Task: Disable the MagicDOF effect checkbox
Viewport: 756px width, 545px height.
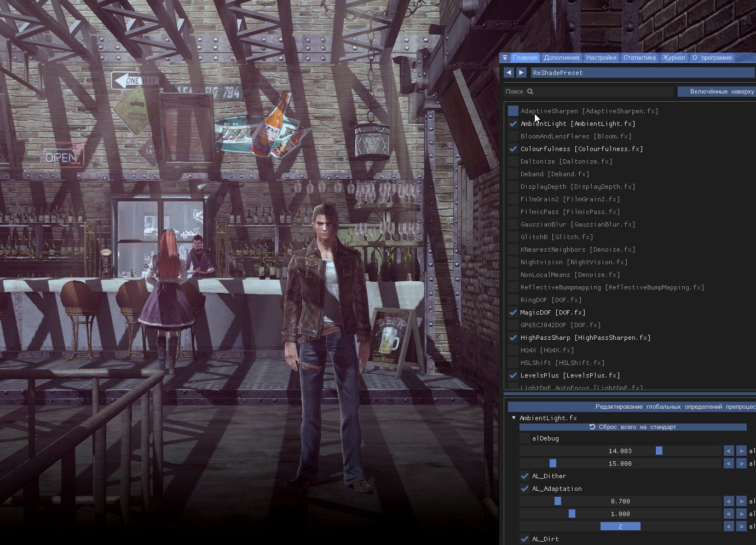Action: click(513, 312)
